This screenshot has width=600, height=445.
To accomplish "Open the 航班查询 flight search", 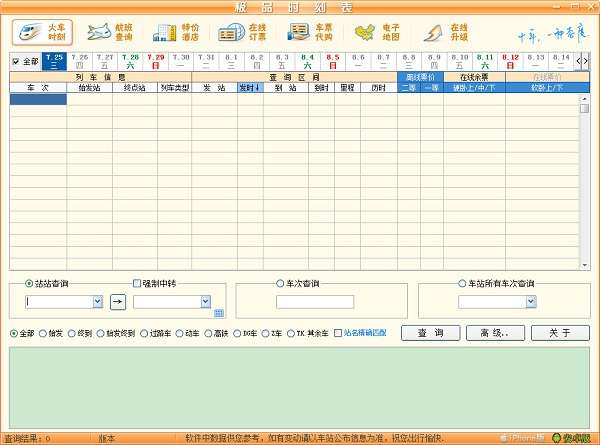I will [x=112, y=32].
